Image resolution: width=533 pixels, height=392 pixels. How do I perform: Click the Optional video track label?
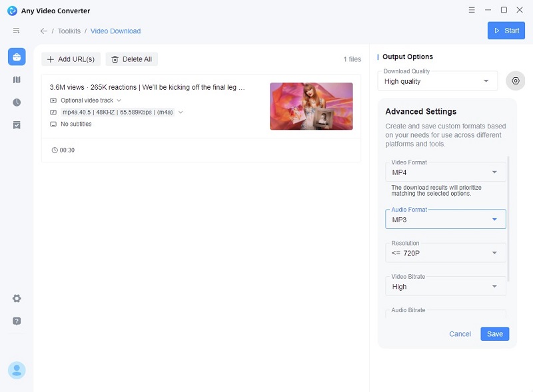pyautogui.click(x=87, y=100)
